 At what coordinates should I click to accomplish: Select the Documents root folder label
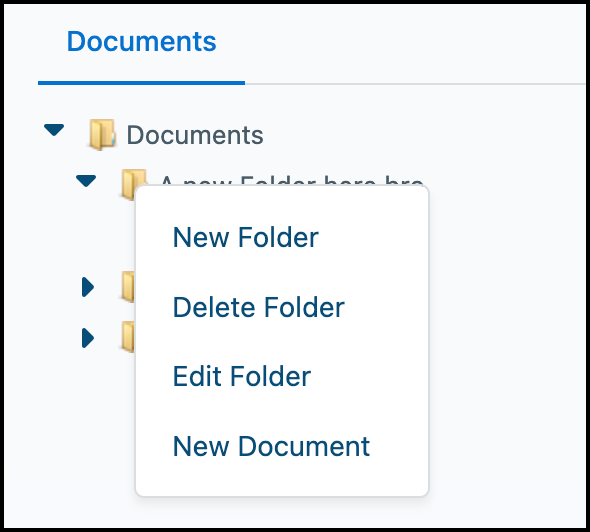click(x=195, y=135)
